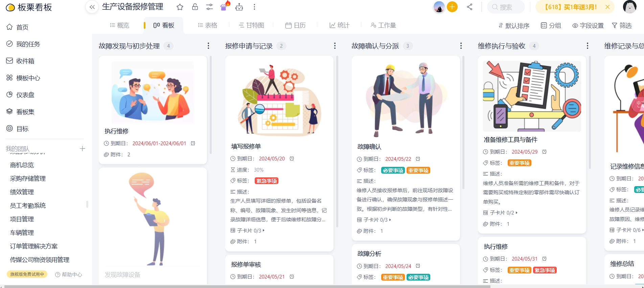
Task: Click the reminder icon beside 2024/05/20 due date
Action: pos(292,158)
